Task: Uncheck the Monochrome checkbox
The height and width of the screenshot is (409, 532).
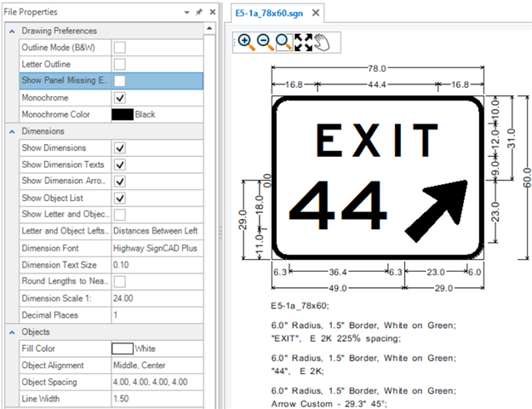Action: 120,98
